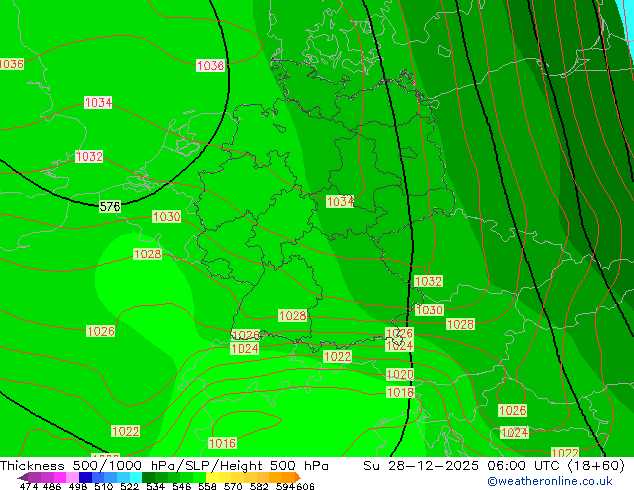This screenshot has height=490, width=634.
Task: Click the 1032 label with green background
Action: (428, 281)
